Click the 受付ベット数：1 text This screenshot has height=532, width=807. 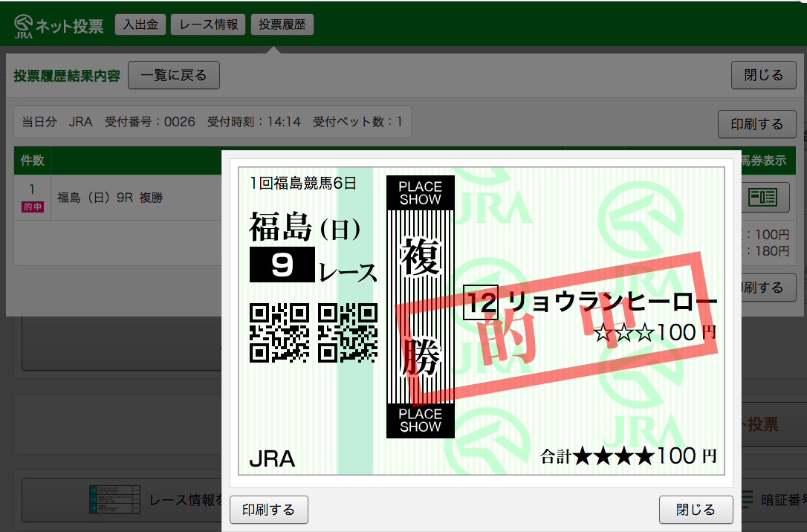(357, 122)
